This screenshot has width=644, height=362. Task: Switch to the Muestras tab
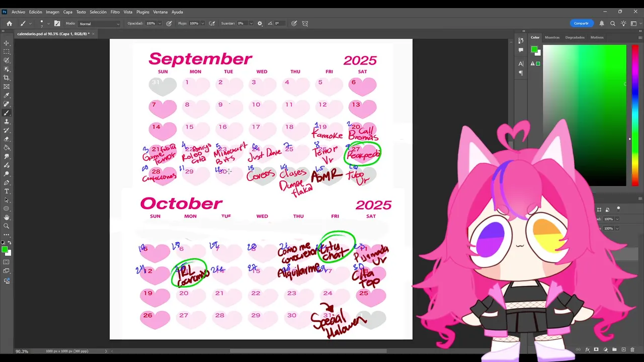coord(552,37)
